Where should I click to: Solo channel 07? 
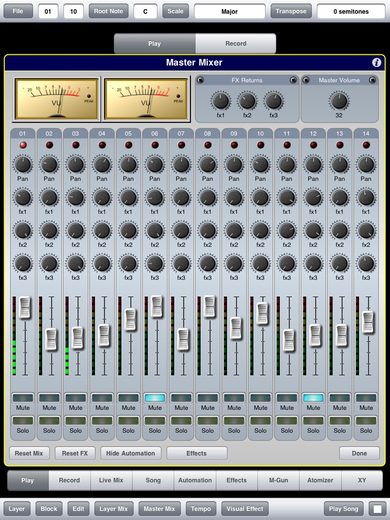[181, 421]
